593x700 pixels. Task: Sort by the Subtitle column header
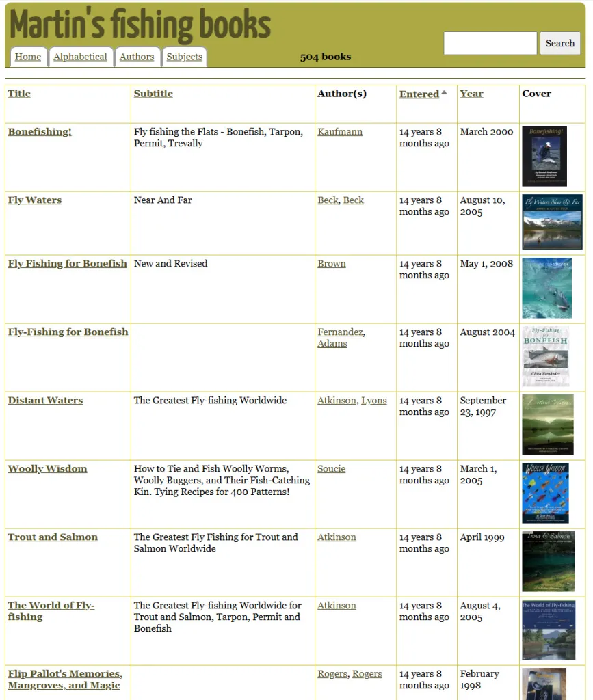click(153, 94)
